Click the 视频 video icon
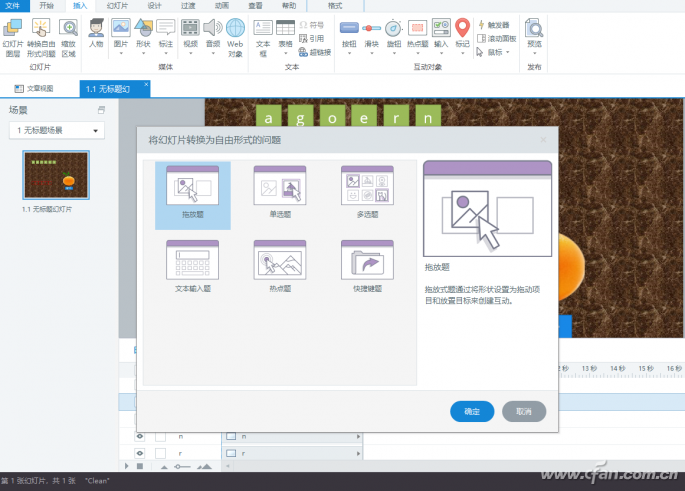The height and width of the screenshot is (491, 685). tap(190, 28)
